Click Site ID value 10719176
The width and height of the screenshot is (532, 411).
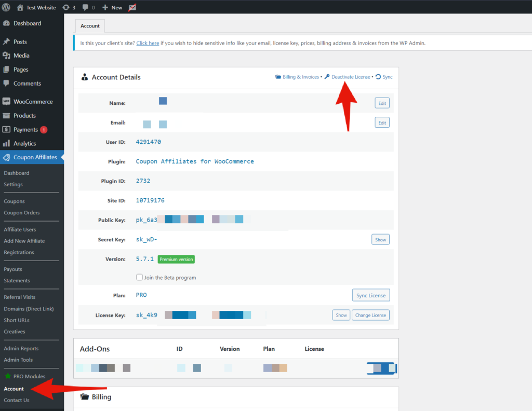tap(150, 201)
